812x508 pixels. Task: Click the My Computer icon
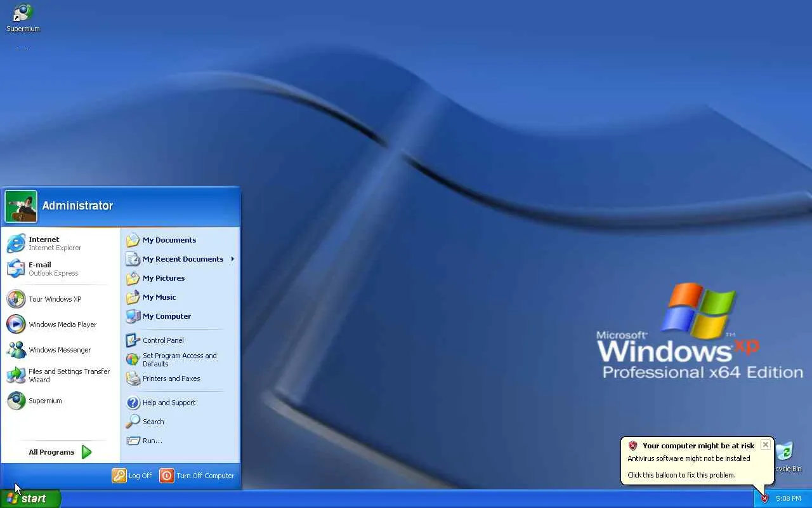tap(133, 316)
